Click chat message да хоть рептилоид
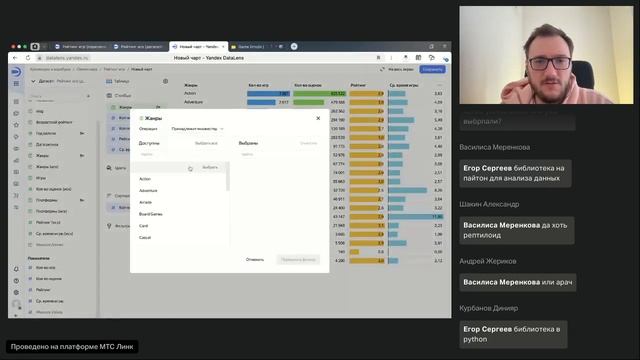 [x=517, y=230]
